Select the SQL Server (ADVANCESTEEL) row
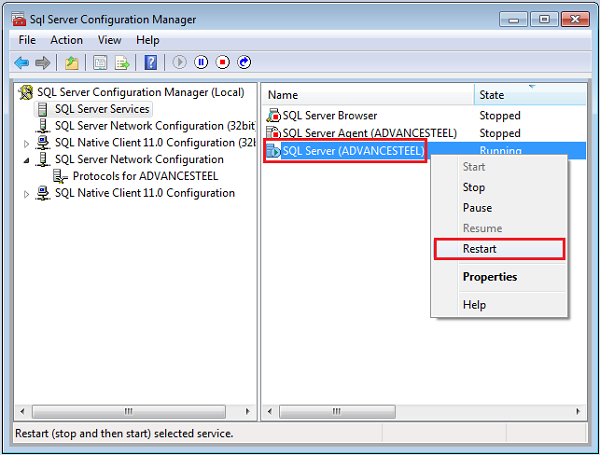This screenshot has height=455, width=600. 425,150
